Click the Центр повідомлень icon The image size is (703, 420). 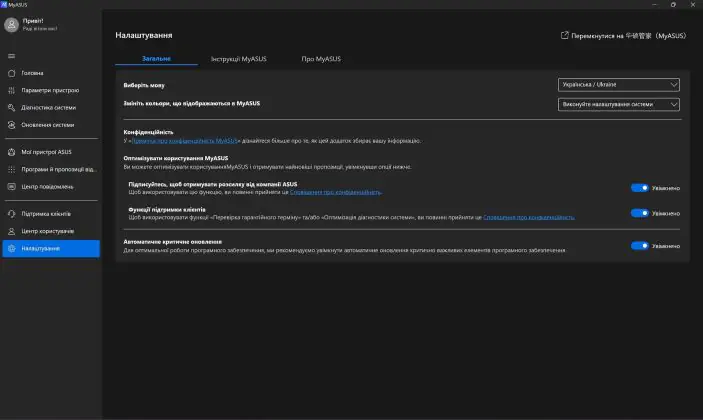point(12,186)
